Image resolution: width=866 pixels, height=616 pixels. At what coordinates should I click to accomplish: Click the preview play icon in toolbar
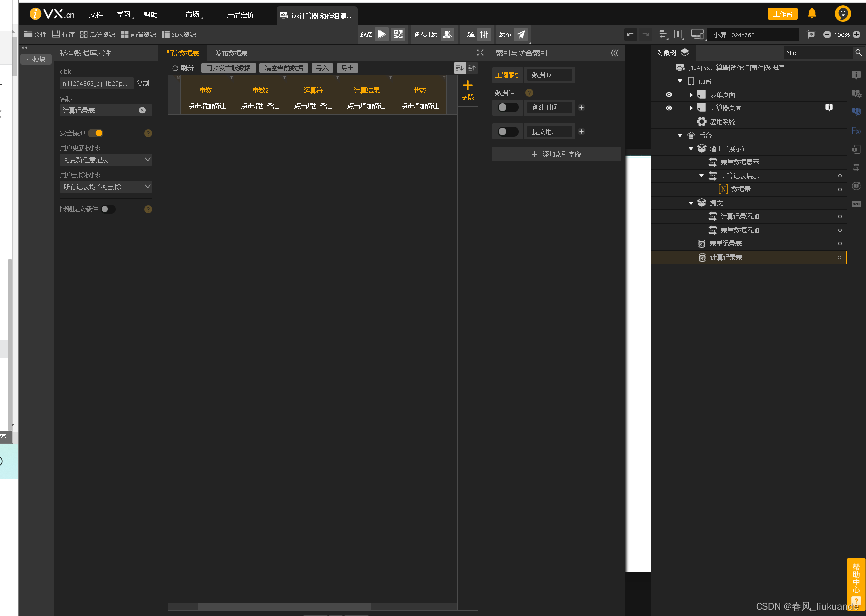click(x=382, y=34)
